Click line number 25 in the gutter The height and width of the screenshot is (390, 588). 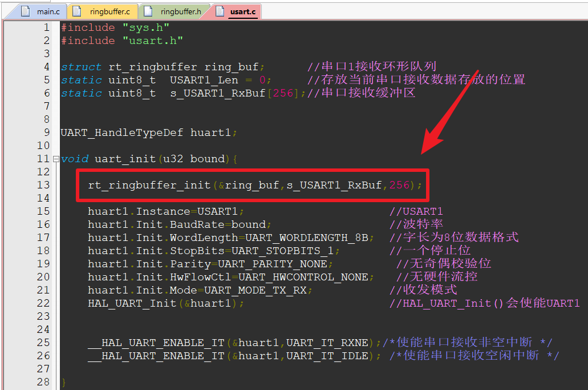point(43,343)
